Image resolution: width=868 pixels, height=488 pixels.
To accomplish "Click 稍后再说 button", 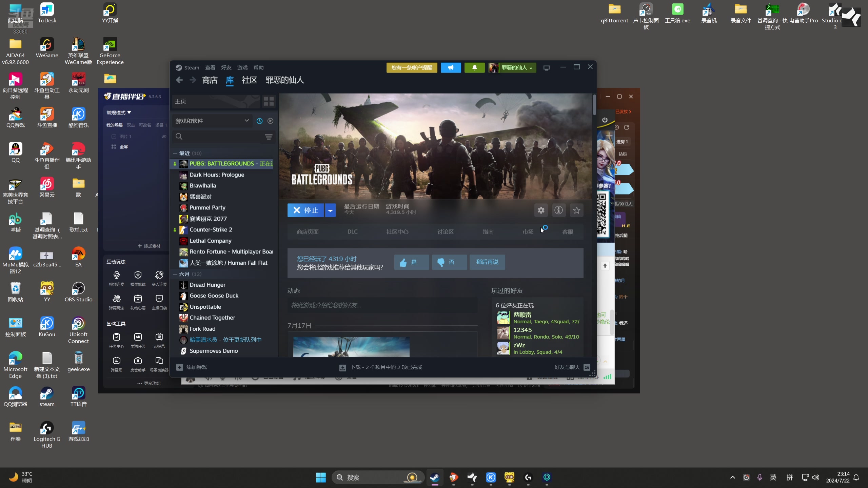I will click(x=487, y=262).
